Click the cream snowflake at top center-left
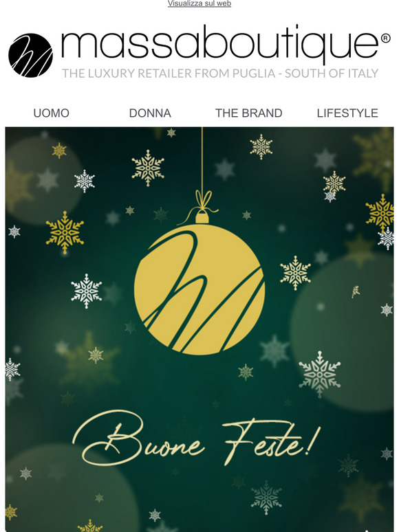Image resolution: width=399 pixels, height=532 pixels. [148, 168]
